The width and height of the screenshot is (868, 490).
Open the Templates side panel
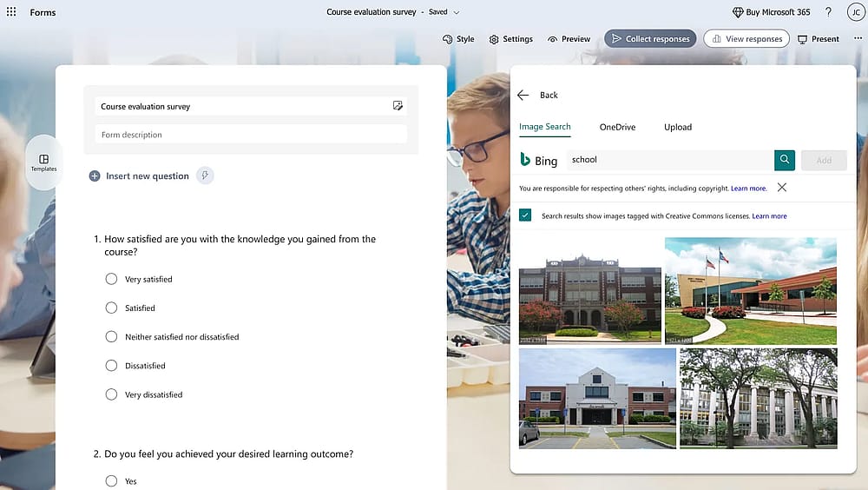(x=43, y=163)
